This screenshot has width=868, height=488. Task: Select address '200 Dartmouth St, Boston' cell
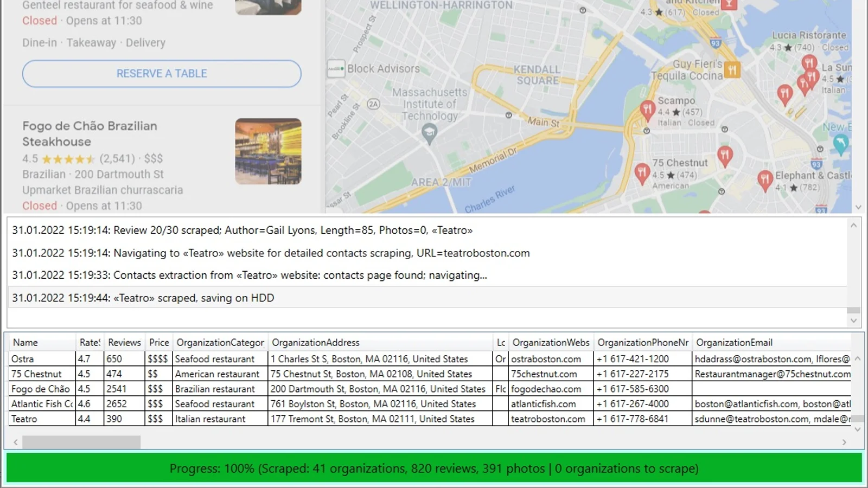point(380,389)
